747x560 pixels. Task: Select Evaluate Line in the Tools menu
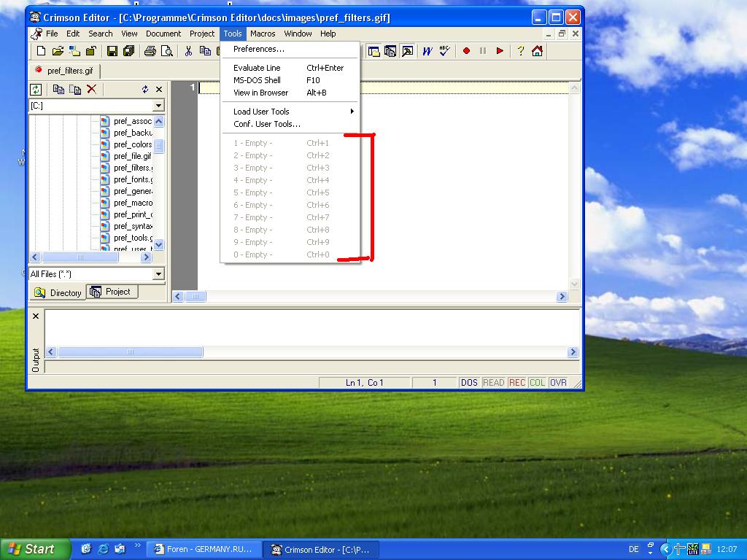click(x=290, y=68)
